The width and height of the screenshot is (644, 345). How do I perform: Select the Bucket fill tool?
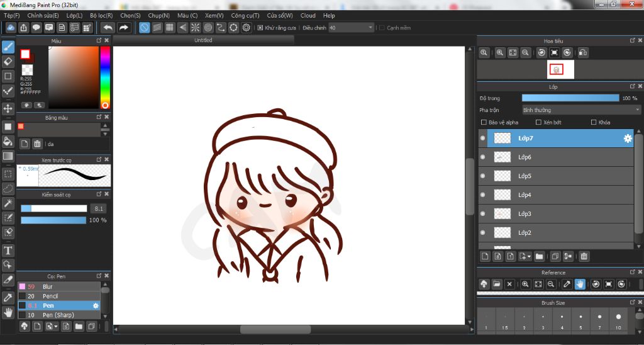8,142
